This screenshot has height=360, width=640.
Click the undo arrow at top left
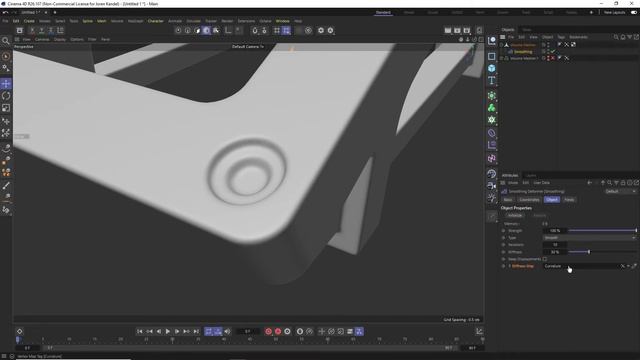[x=5, y=12]
